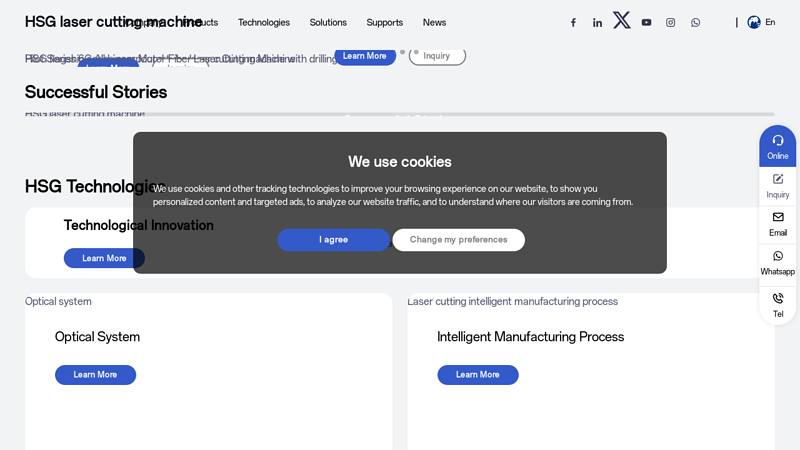This screenshot has height=450, width=800.
Task: Open the Technologies menu
Action: tap(264, 22)
